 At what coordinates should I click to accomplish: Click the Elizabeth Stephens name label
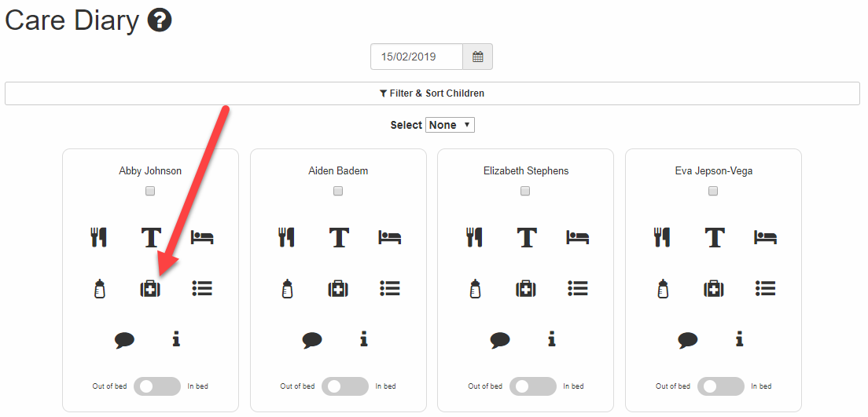click(526, 170)
